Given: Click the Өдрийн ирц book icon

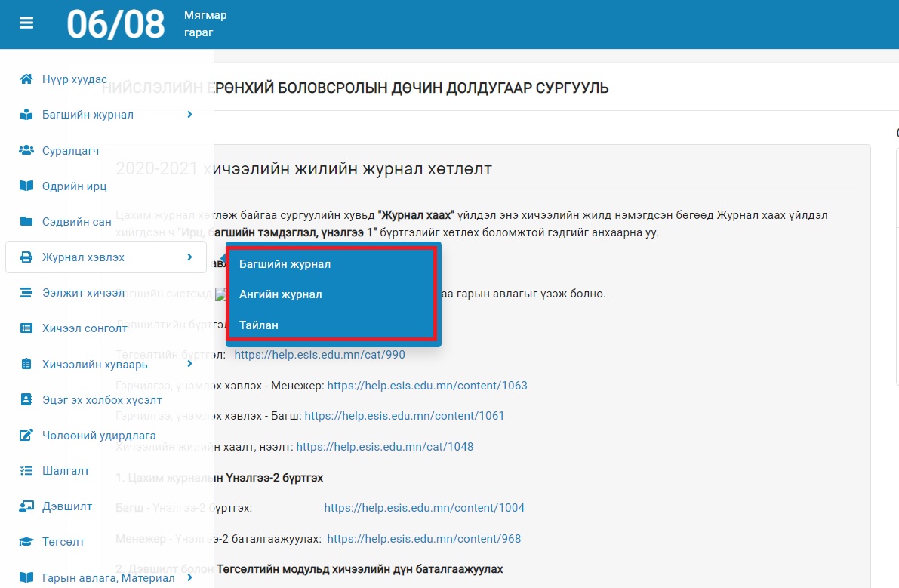Looking at the screenshot, I should 26,186.
